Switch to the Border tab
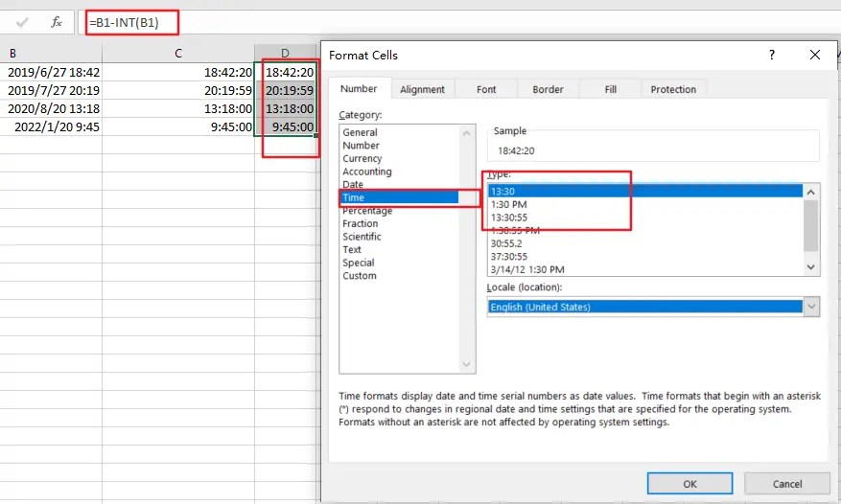Viewport: 841px width, 504px height. point(548,89)
